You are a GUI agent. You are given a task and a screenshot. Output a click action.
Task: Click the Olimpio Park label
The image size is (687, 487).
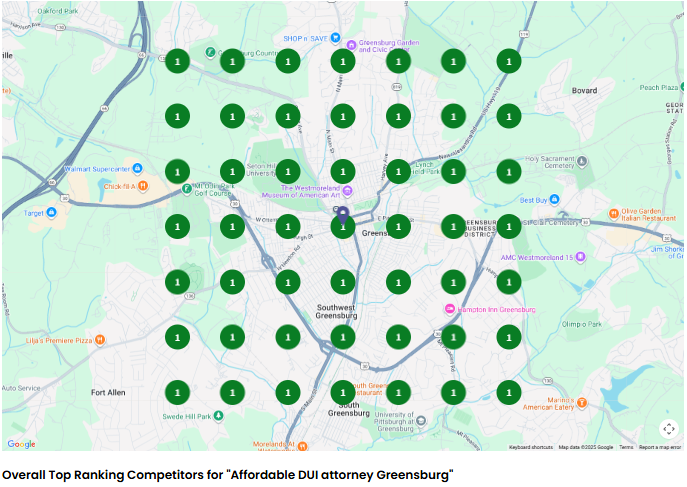(x=582, y=324)
